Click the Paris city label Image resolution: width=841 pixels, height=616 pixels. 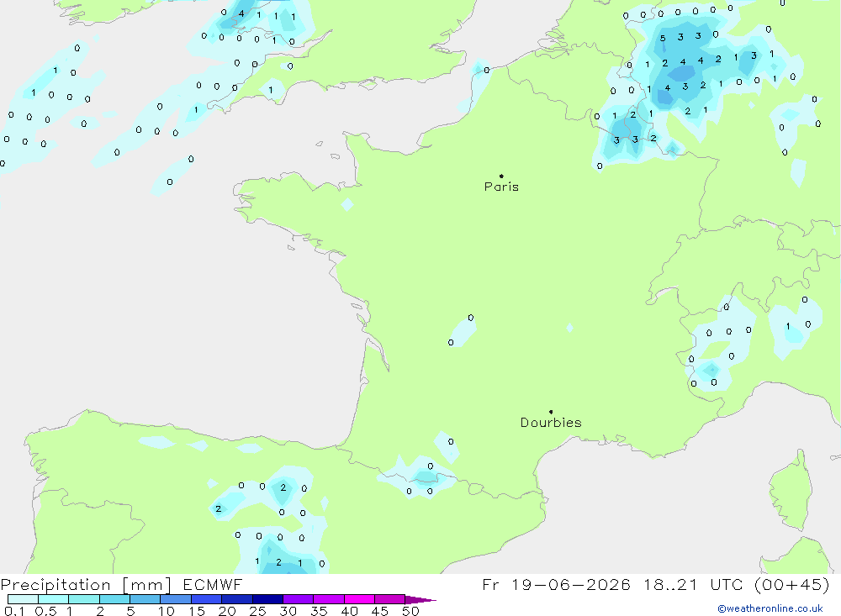[x=501, y=187]
